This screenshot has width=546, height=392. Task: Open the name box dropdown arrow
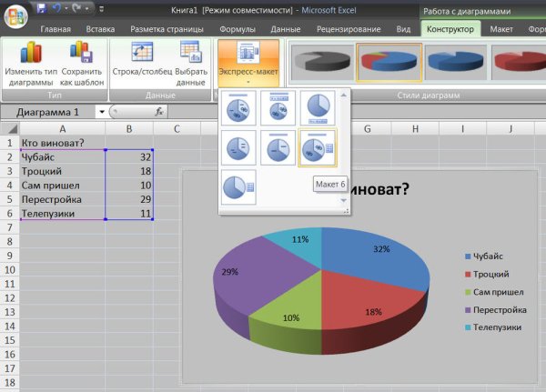100,112
